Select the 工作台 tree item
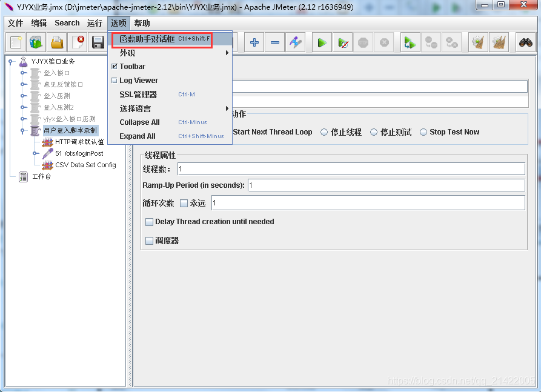The width and height of the screenshot is (541, 392). [x=41, y=176]
